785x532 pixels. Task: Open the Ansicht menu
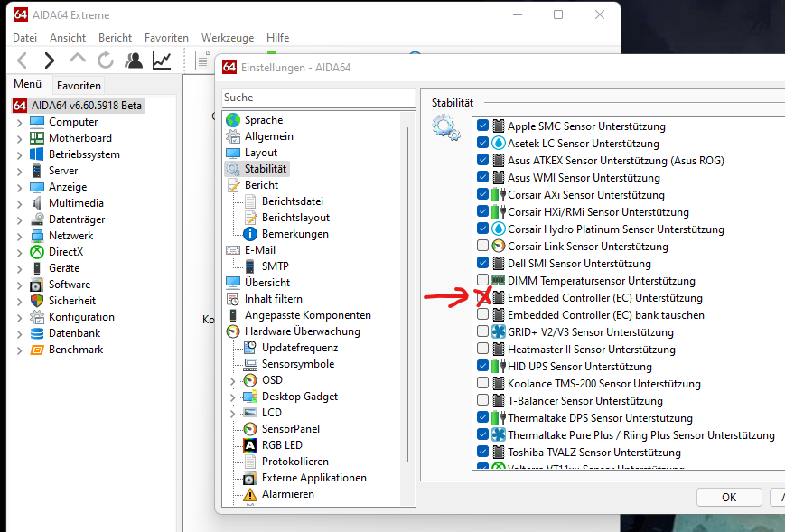(68, 38)
